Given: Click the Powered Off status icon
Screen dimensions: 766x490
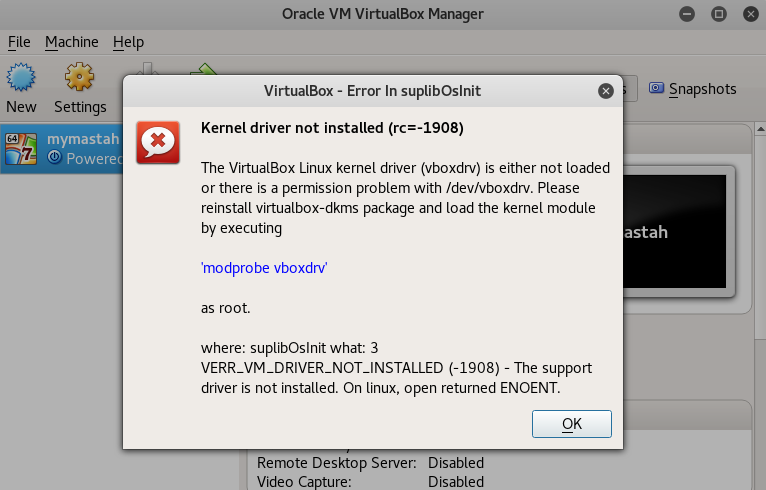Looking at the screenshot, I should pos(54,158).
